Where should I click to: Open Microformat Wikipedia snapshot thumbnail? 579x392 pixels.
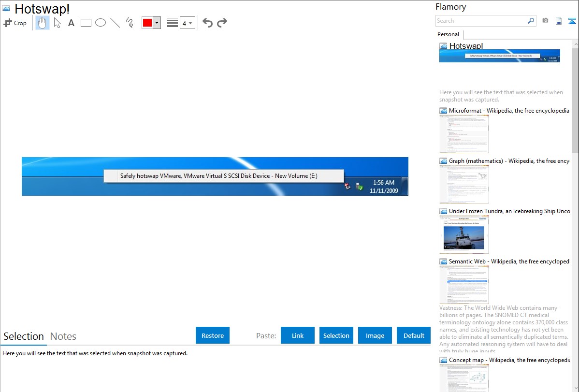[x=464, y=134]
